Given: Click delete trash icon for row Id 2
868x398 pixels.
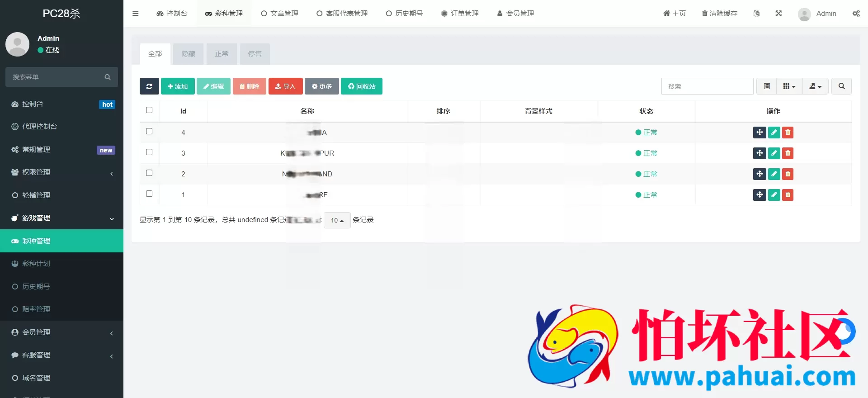Looking at the screenshot, I should coord(788,174).
